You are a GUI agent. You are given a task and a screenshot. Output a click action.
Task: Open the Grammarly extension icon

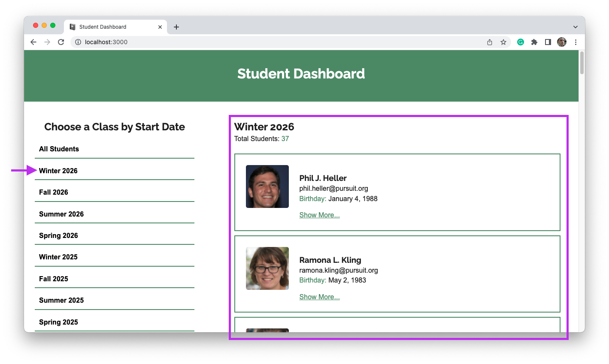[521, 42]
